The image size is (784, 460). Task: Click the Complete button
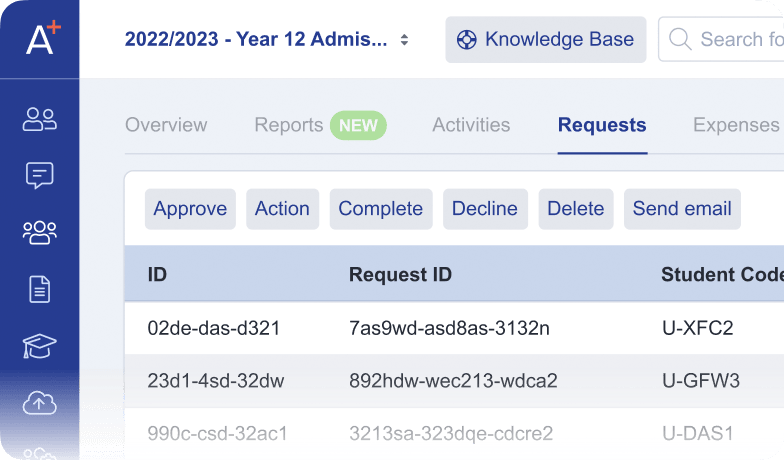coord(381,209)
